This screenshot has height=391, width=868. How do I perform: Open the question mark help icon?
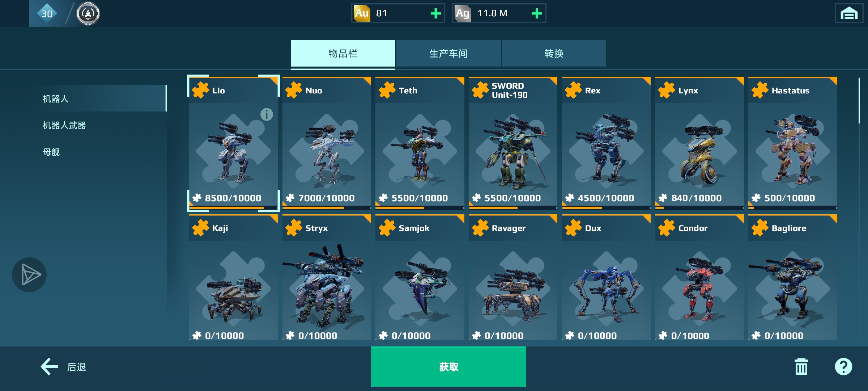pos(843,367)
